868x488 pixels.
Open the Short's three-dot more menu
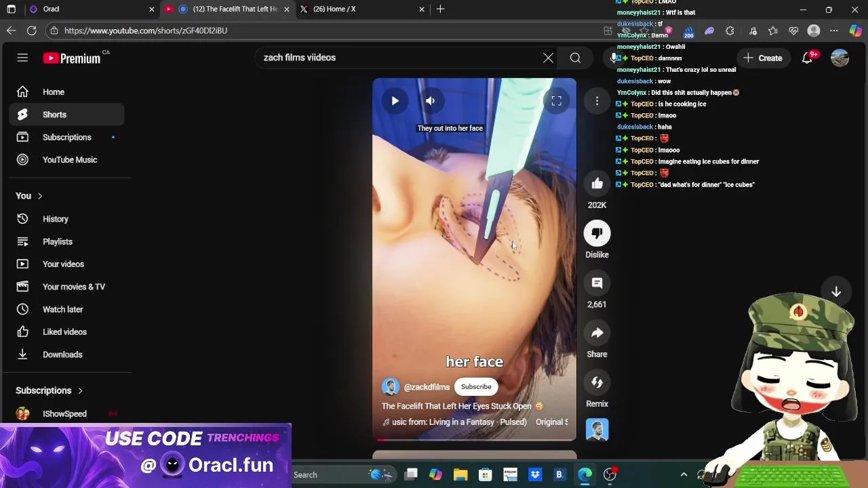click(597, 101)
